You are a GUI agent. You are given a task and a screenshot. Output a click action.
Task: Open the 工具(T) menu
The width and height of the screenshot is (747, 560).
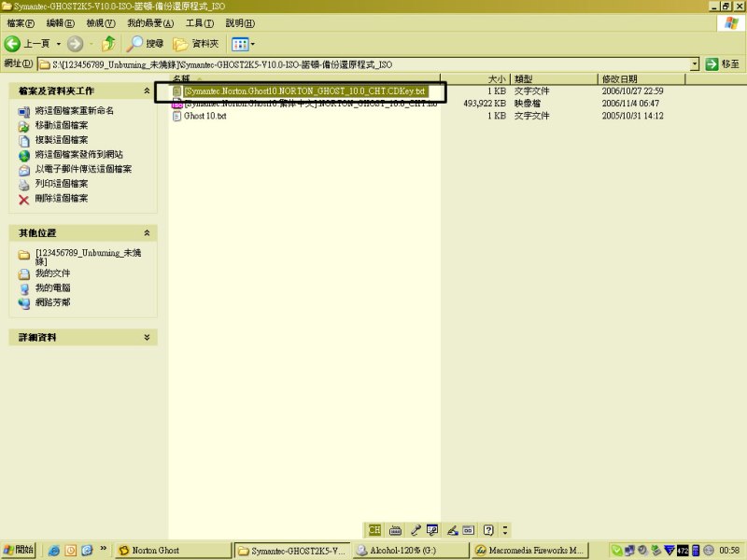point(200,22)
